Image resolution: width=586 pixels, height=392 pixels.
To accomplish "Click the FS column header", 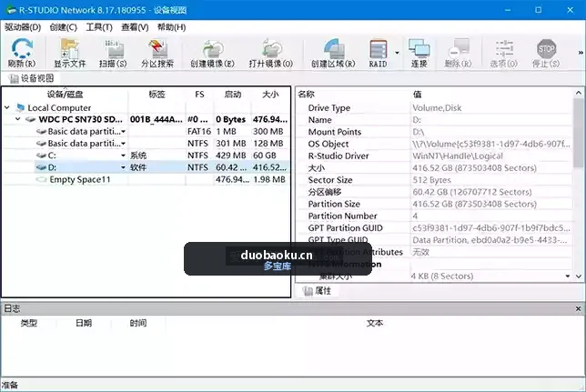I will click(199, 95).
